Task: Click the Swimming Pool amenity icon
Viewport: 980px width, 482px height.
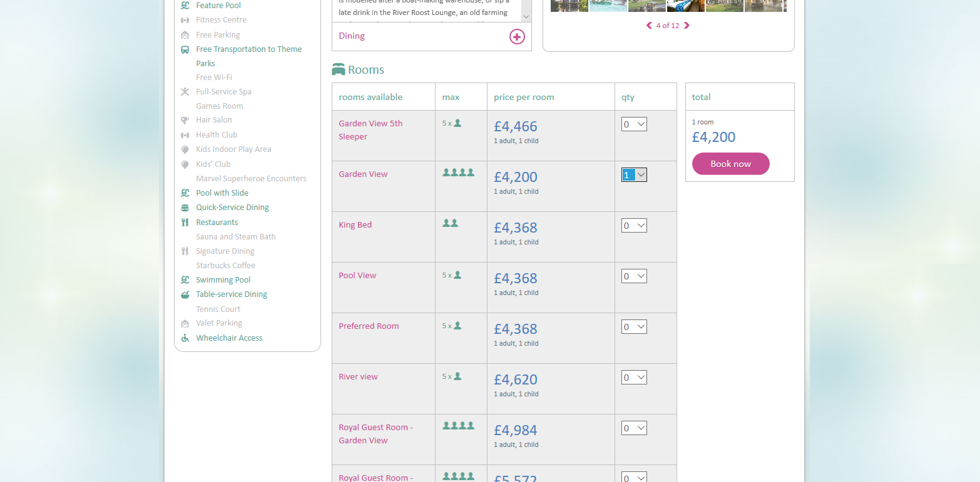Action: click(x=185, y=280)
